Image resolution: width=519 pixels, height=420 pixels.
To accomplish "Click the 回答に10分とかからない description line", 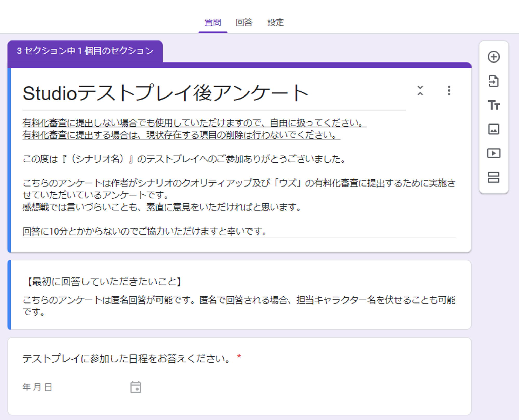I will tap(144, 231).
